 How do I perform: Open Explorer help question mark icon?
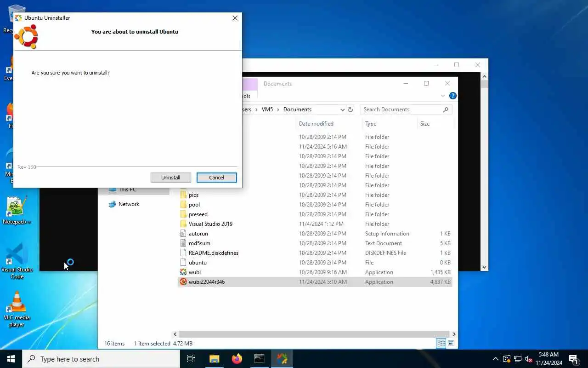[x=452, y=96]
